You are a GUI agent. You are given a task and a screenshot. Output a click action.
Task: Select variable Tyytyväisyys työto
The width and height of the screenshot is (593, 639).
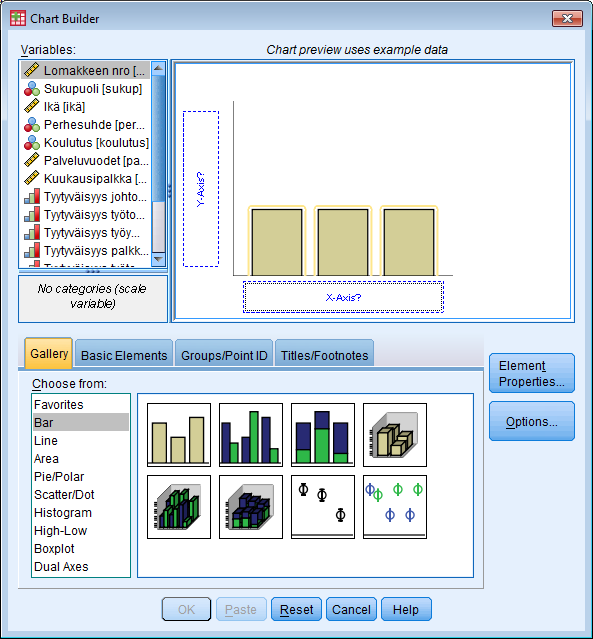pyautogui.click(x=86, y=214)
